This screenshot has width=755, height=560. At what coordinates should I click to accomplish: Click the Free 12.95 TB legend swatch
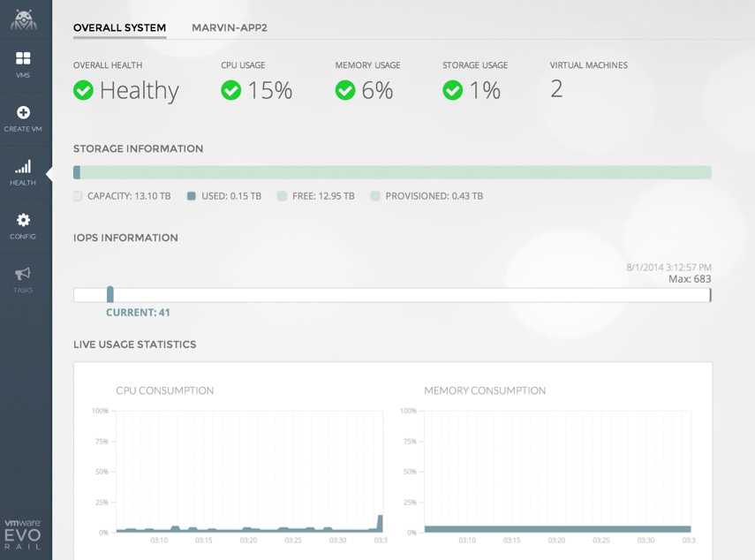(282, 196)
